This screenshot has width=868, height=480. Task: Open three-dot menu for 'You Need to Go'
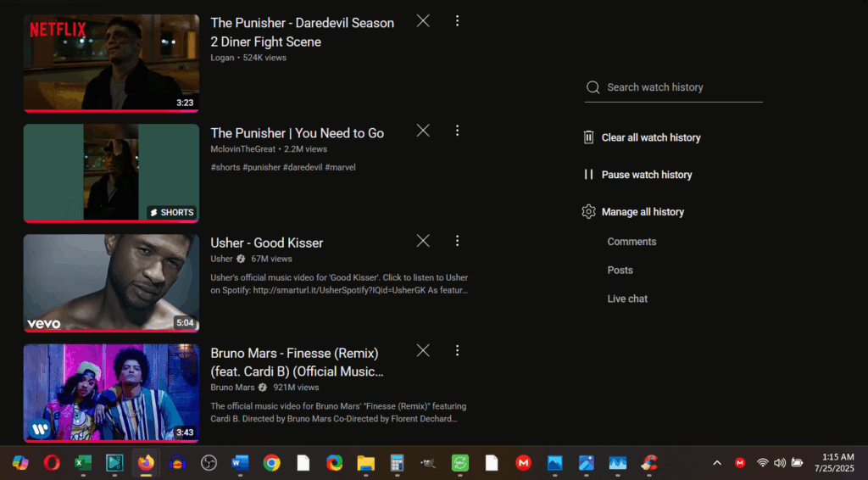point(457,131)
